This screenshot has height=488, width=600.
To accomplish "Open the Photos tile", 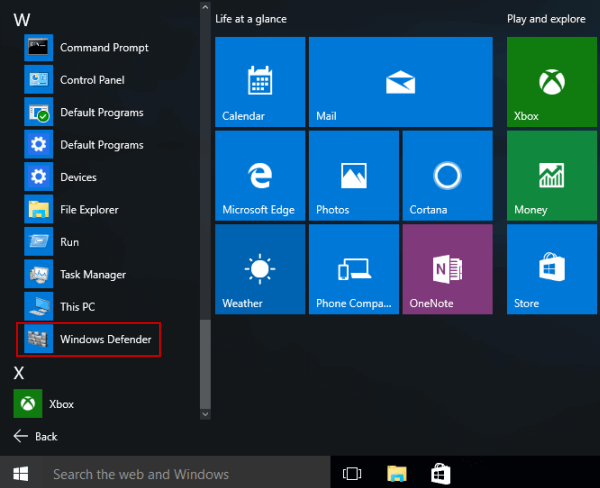I will (x=353, y=176).
